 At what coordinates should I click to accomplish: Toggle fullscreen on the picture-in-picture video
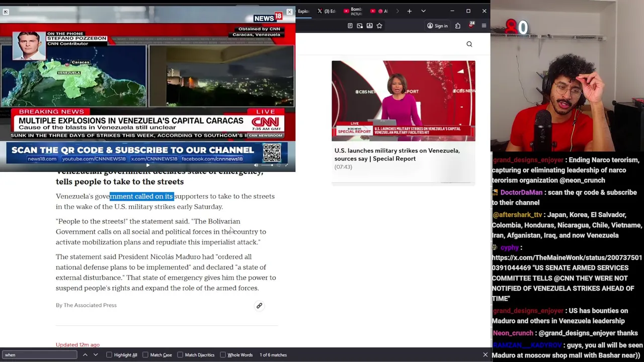(287, 165)
